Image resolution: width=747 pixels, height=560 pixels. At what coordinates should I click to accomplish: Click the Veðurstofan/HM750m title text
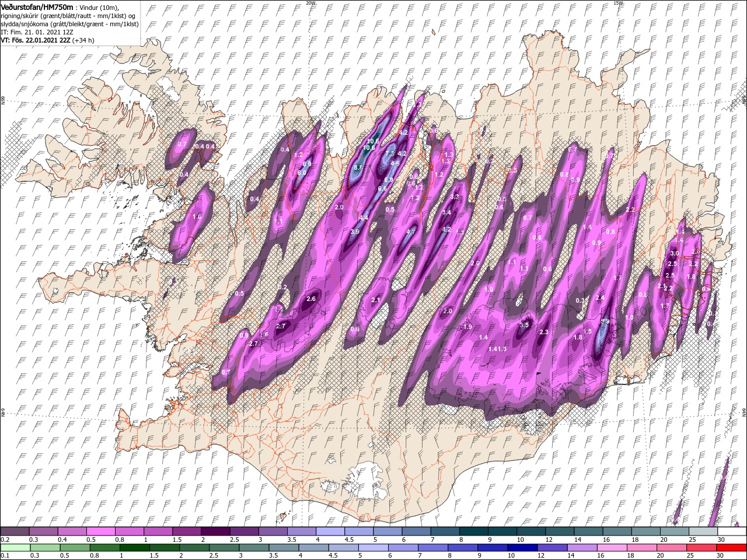click(37, 7)
